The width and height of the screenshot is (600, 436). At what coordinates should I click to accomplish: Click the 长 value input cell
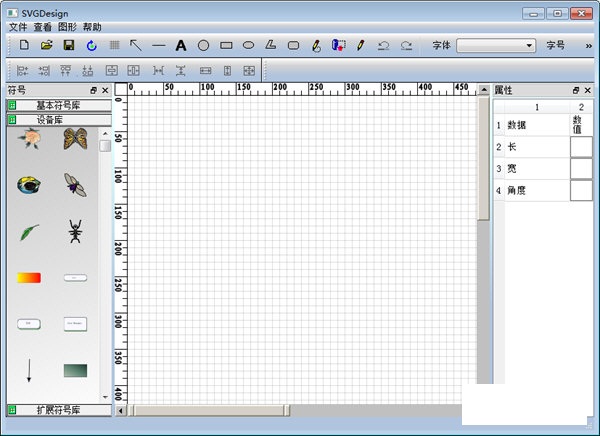[x=581, y=147]
